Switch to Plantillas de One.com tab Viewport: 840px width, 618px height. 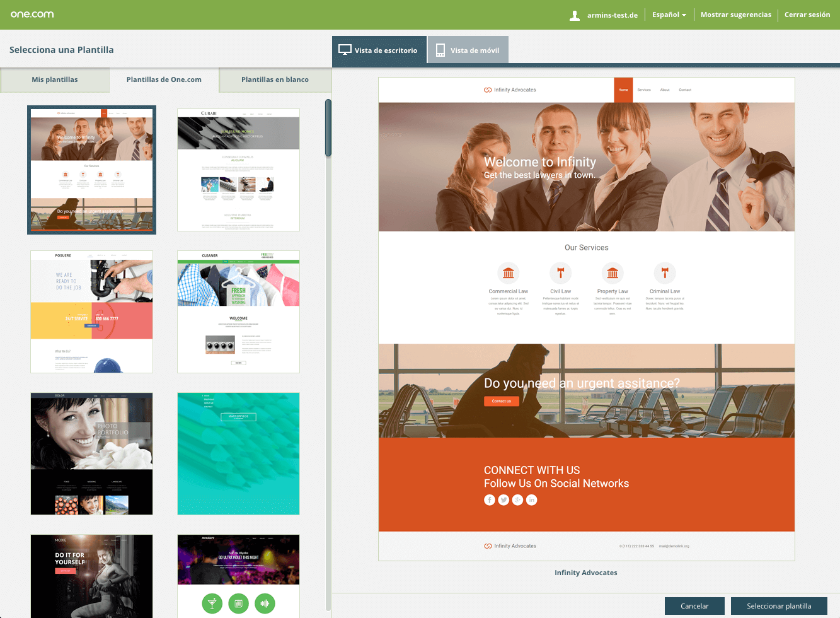tap(164, 79)
